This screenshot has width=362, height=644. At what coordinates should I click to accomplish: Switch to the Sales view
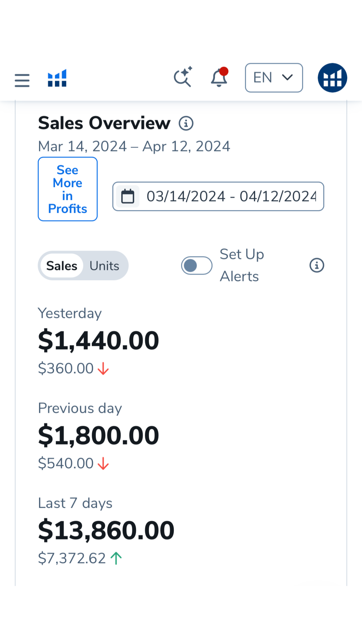click(62, 266)
